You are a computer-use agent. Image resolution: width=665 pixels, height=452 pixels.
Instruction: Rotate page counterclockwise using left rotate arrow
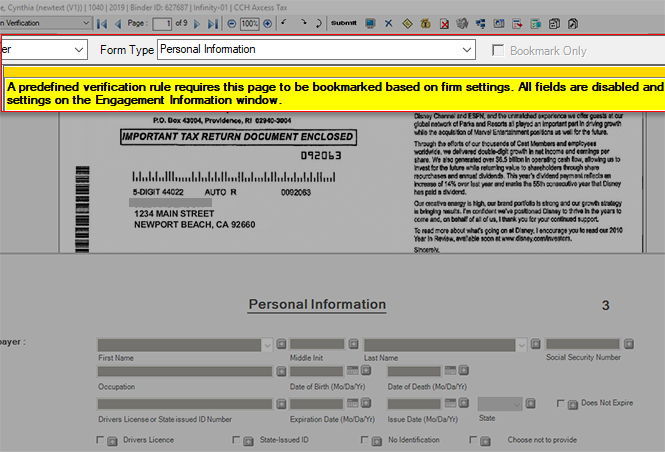284,22
